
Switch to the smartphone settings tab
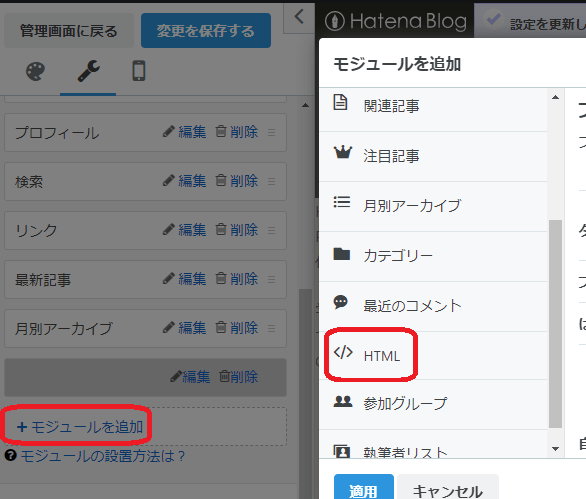(139, 71)
